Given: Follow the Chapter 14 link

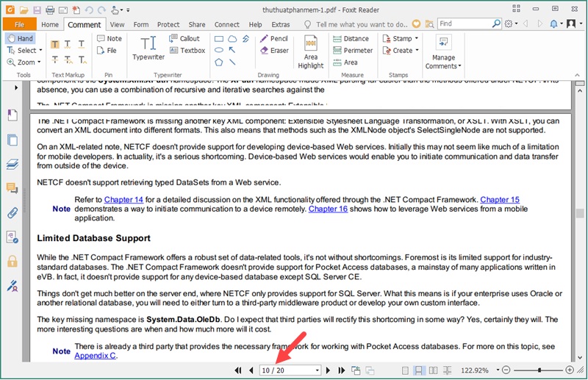Looking at the screenshot, I should 123,199.
